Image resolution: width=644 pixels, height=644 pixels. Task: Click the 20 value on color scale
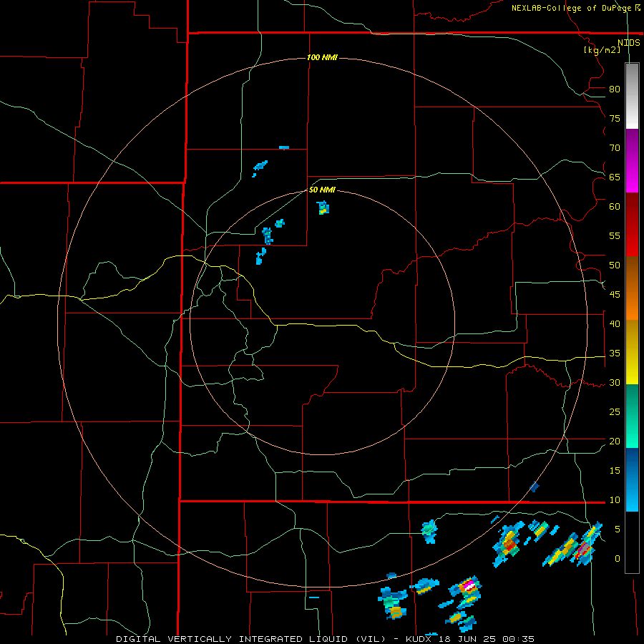(x=615, y=441)
